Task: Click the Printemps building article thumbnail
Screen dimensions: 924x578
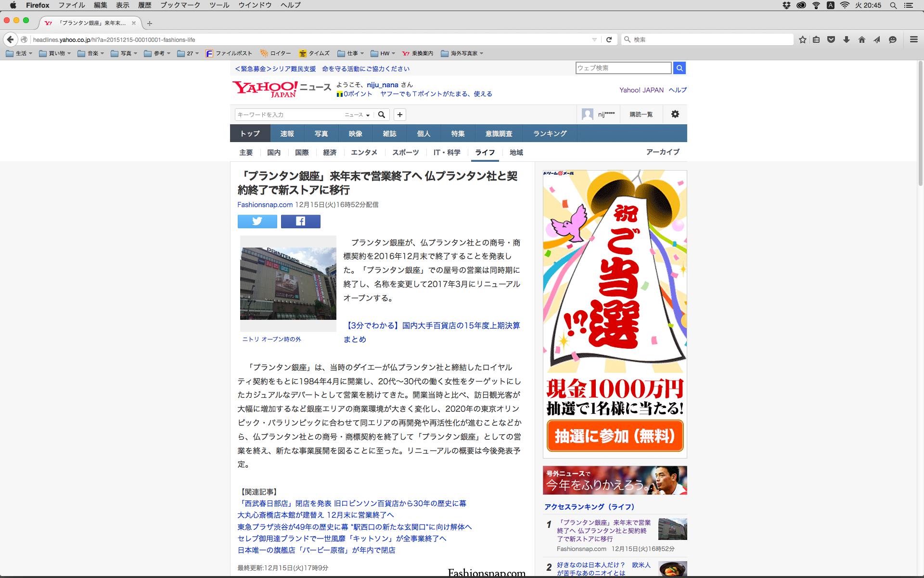Action: pos(288,283)
